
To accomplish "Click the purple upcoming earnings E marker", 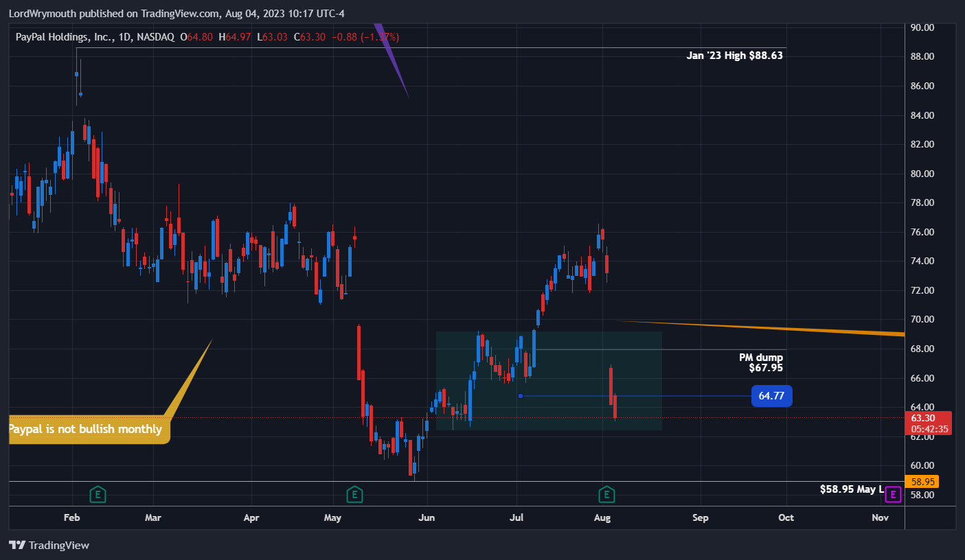I will click(893, 493).
